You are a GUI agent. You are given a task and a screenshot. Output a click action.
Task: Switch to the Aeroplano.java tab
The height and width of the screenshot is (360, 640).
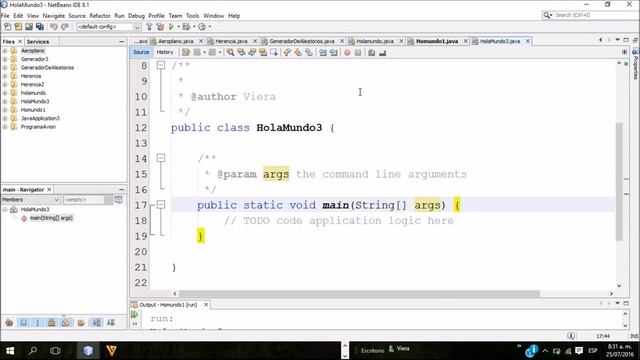[x=176, y=41]
